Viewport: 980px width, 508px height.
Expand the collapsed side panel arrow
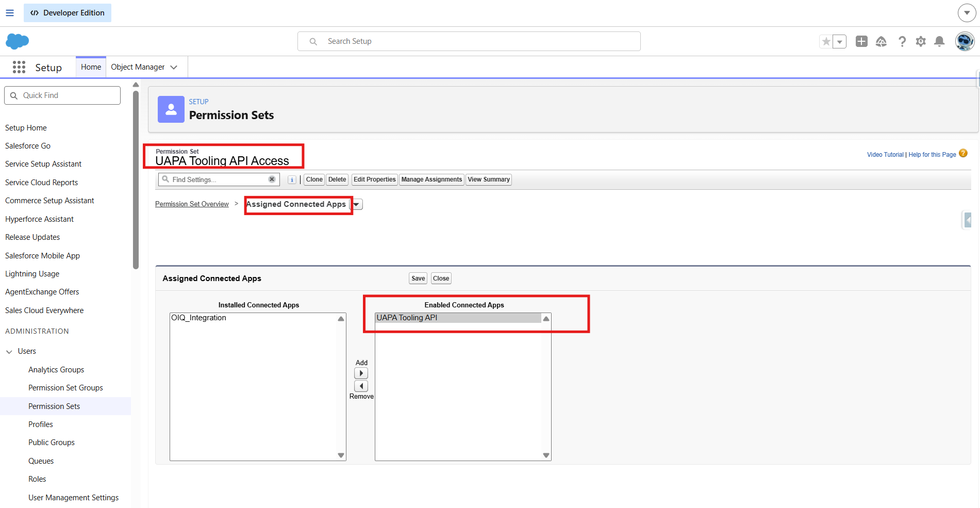[x=968, y=220]
